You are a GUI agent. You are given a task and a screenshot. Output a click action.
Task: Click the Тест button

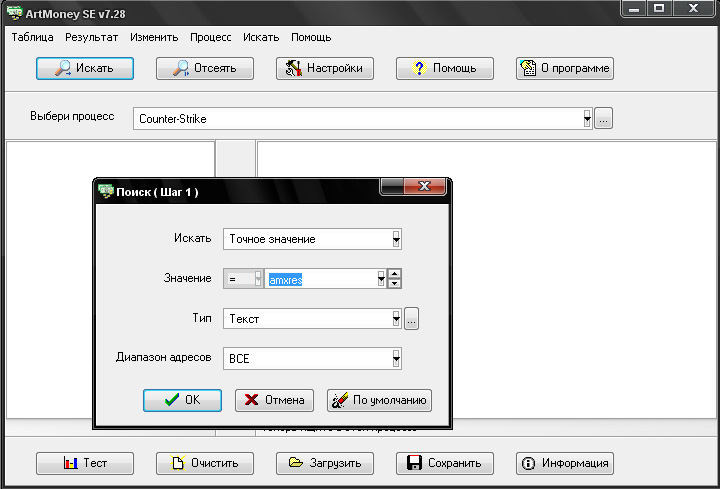(x=85, y=463)
